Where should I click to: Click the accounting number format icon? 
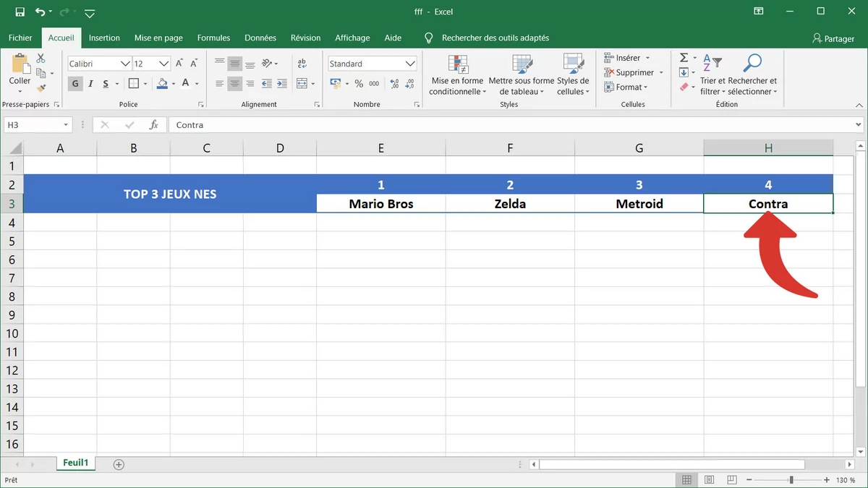tap(336, 84)
